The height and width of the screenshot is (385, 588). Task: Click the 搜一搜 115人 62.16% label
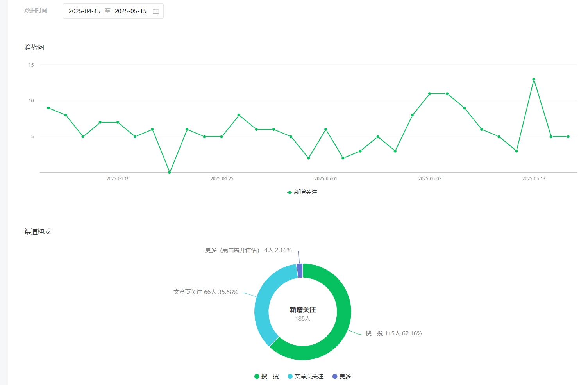click(x=393, y=333)
